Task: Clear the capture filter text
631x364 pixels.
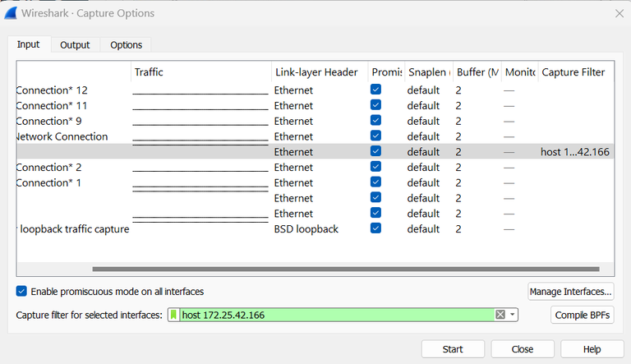Action: point(500,315)
